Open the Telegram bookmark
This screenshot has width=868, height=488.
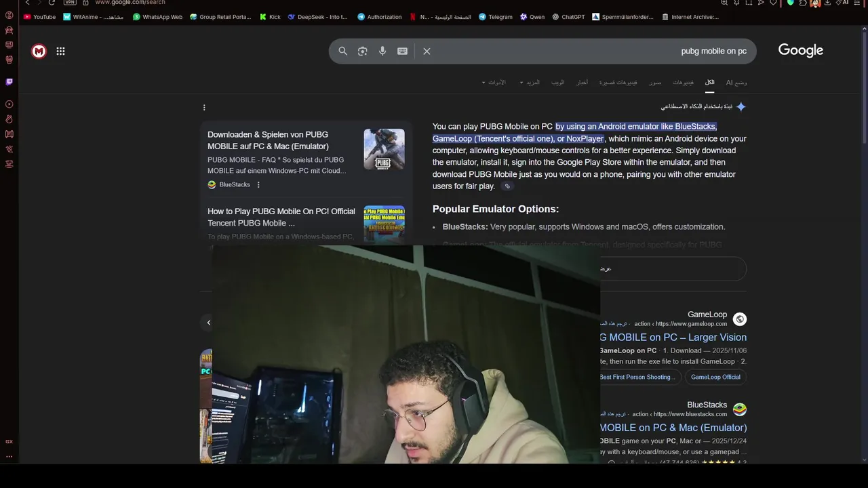496,17
